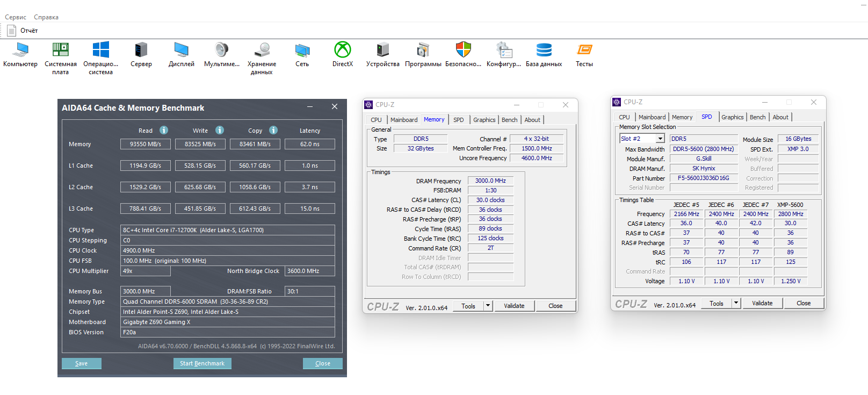Open the DirectX icon
This screenshot has height=395, width=868.
[342, 50]
